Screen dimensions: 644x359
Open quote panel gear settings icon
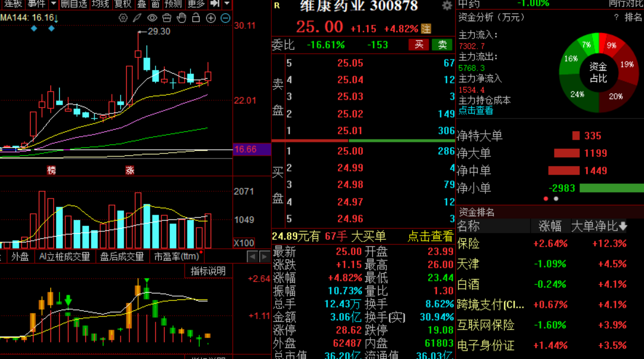pos(447,6)
